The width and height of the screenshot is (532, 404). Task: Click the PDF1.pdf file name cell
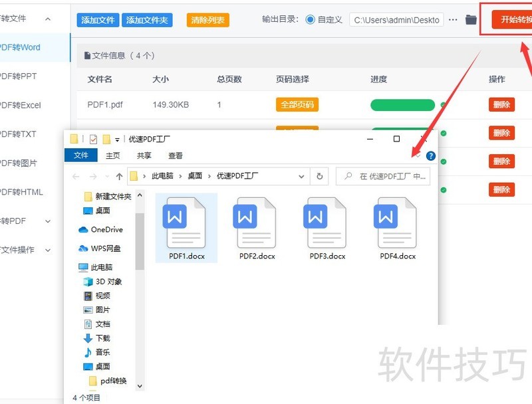click(x=105, y=105)
